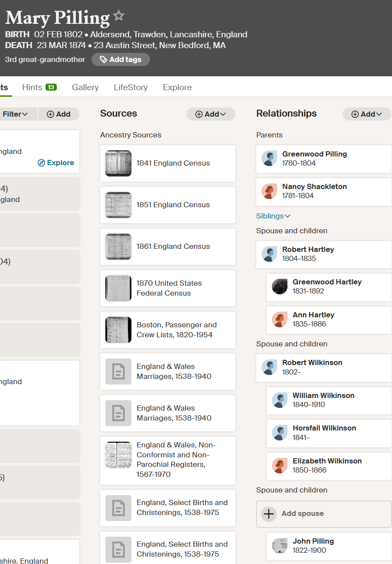Open the 1870 United States Federal Census source
This screenshot has width=392, height=564.
coord(169,288)
